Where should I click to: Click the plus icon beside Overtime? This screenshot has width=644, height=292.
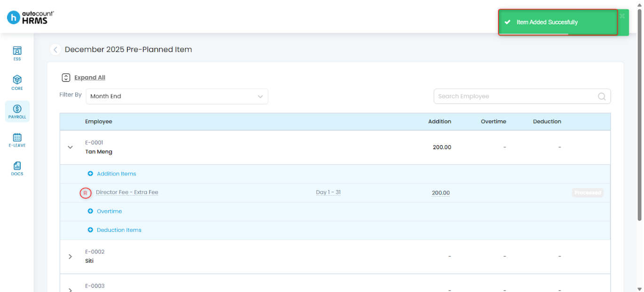[x=90, y=211]
